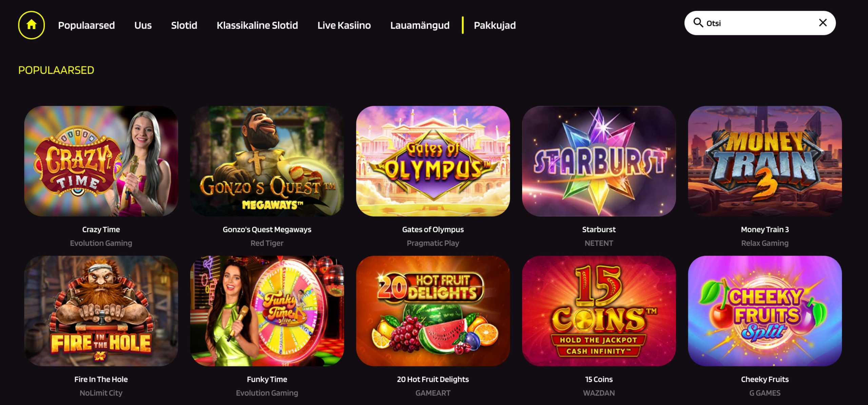Open Klassikaline Slotid category
868x405 pixels.
pos(257,25)
